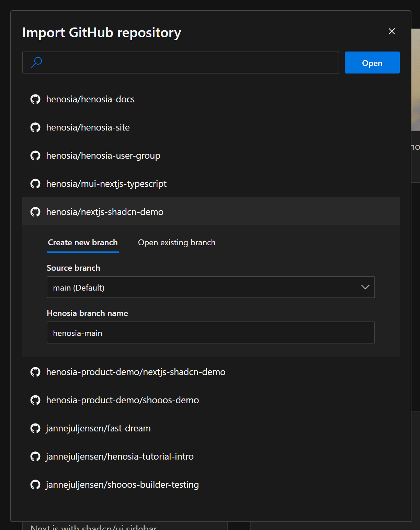
Task: Select henosia/henosia-user-group repository
Action: [211, 156]
